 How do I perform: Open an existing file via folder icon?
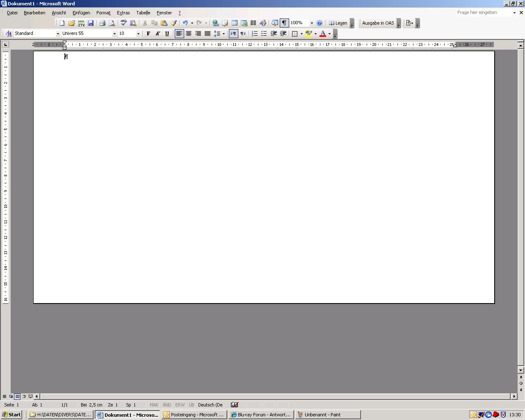click(72, 23)
